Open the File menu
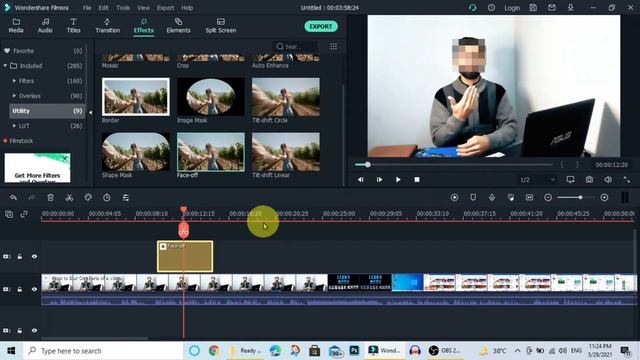 coord(87,8)
